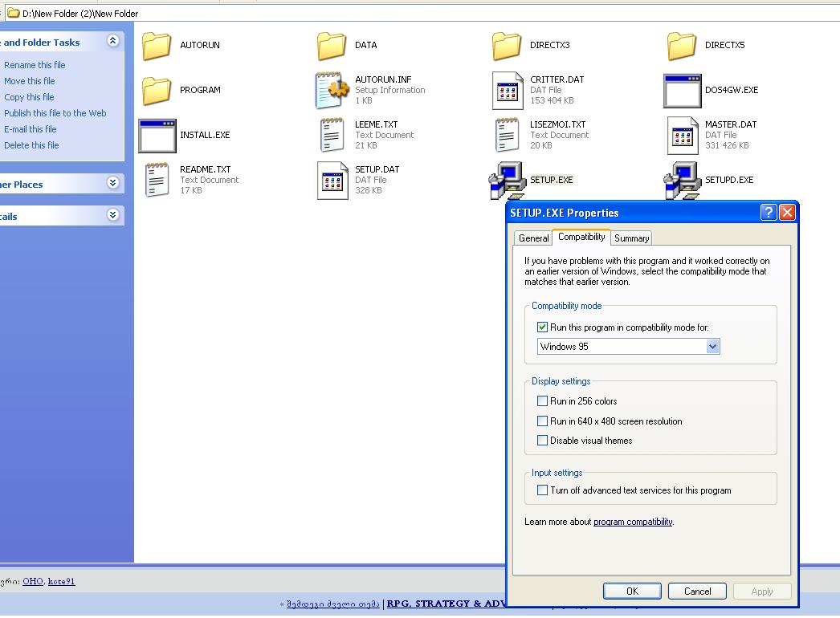Viewport: 840px width, 618px height.
Task: Open the RPG, STRATEGY & ADV forum link
Action: pos(447,604)
